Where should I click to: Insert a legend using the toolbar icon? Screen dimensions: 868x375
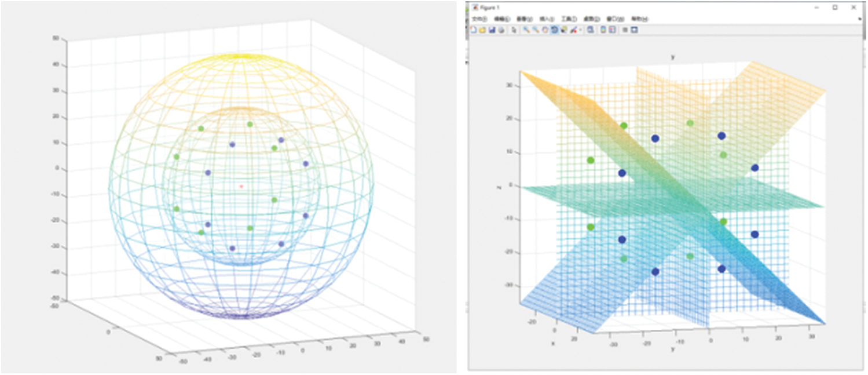point(612,30)
